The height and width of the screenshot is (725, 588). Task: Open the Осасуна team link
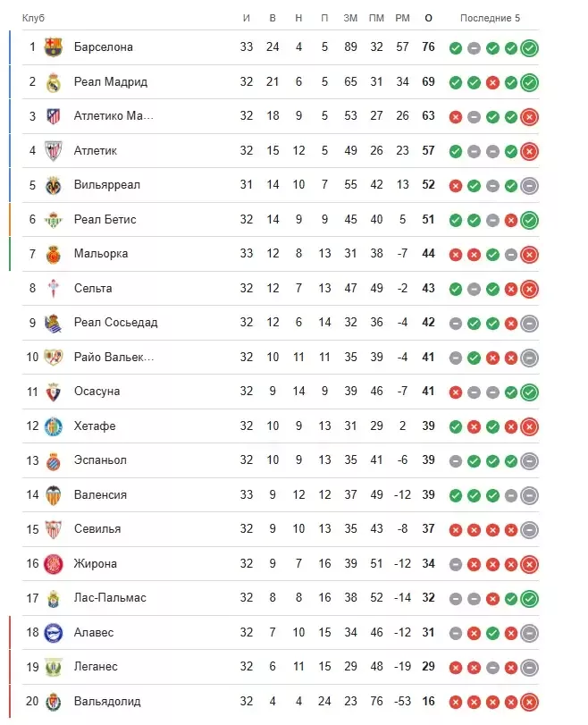tap(97, 392)
